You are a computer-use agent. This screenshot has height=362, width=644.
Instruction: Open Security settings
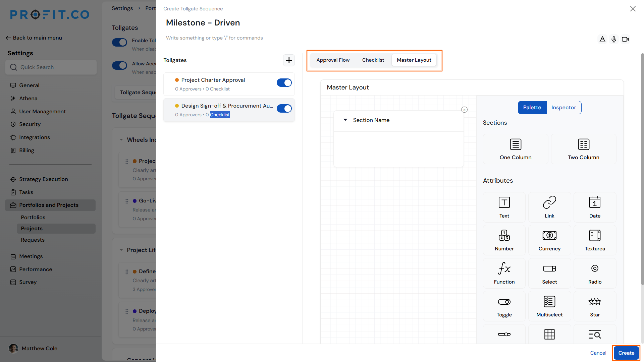(x=30, y=124)
